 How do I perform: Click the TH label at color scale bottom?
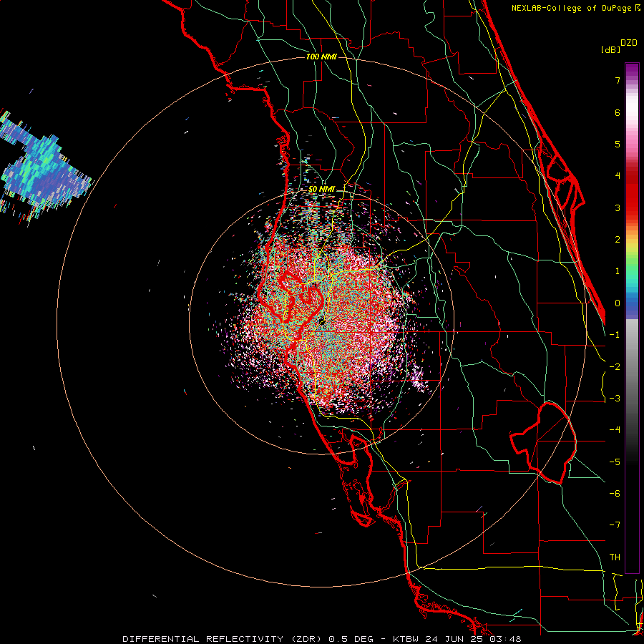[x=615, y=557]
